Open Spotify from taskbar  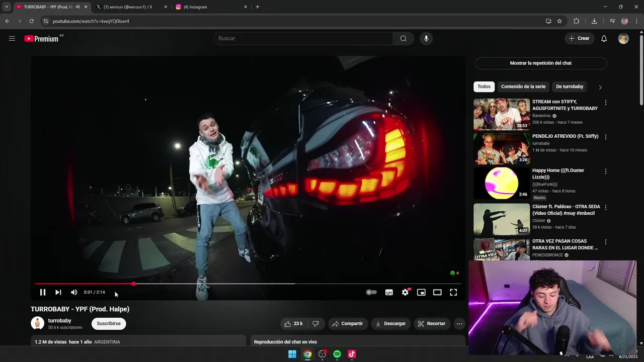click(x=337, y=354)
